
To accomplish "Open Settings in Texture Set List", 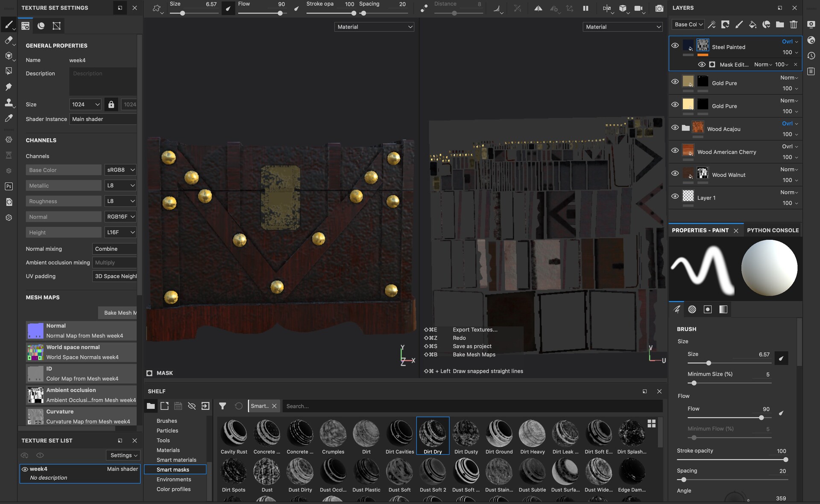I will (123, 455).
